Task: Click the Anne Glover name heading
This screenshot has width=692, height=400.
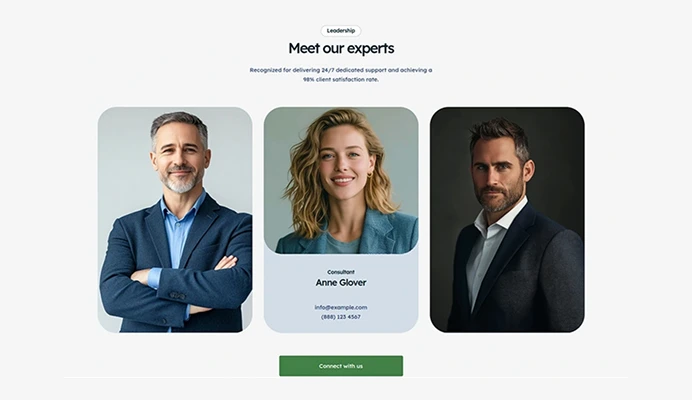Action: pyautogui.click(x=341, y=283)
